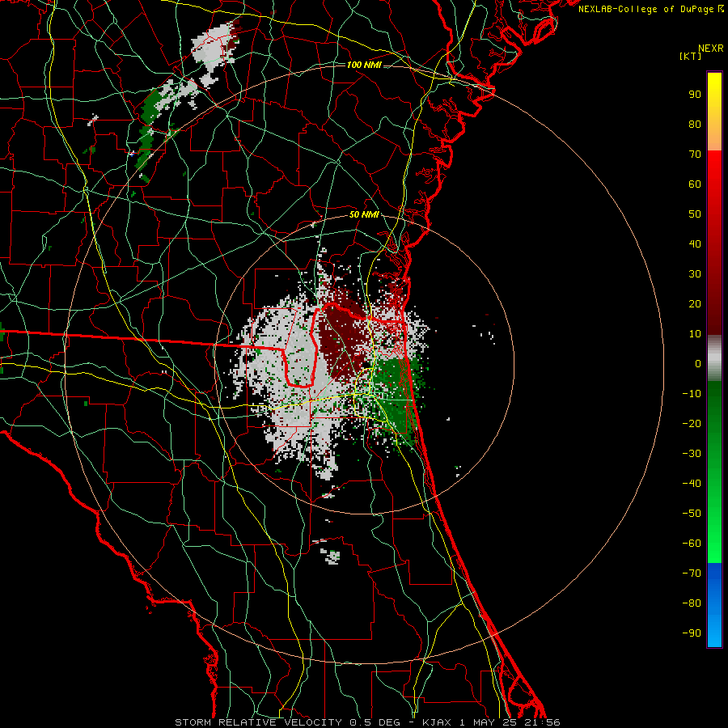
Task: Select the -80 value on velocity legend
Action: click(692, 603)
